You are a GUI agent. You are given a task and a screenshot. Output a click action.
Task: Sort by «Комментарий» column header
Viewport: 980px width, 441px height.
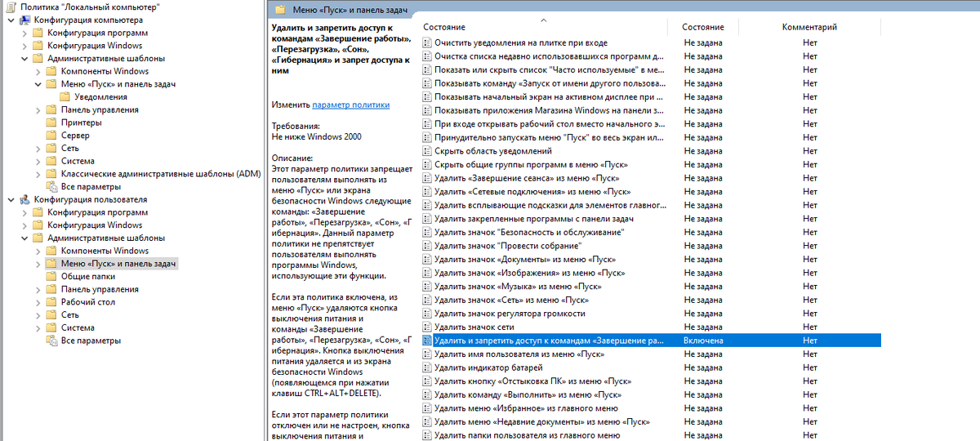tap(809, 27)
